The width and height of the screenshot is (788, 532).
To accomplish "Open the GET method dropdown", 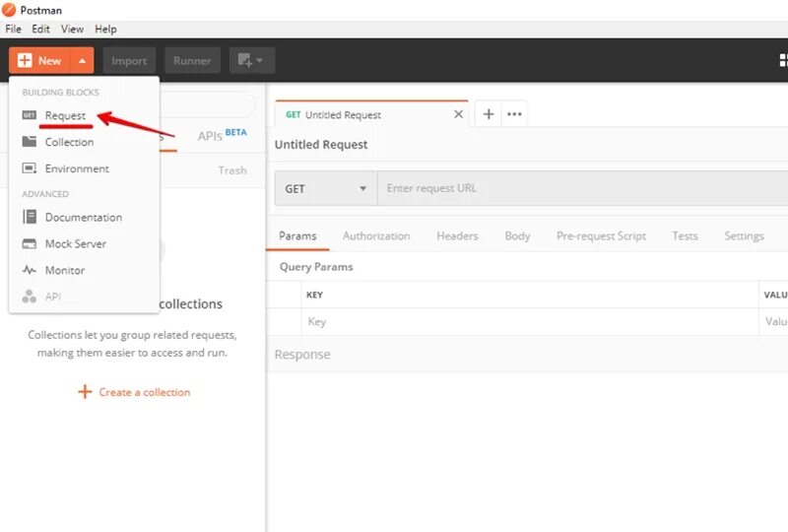I will coord(326,188).
